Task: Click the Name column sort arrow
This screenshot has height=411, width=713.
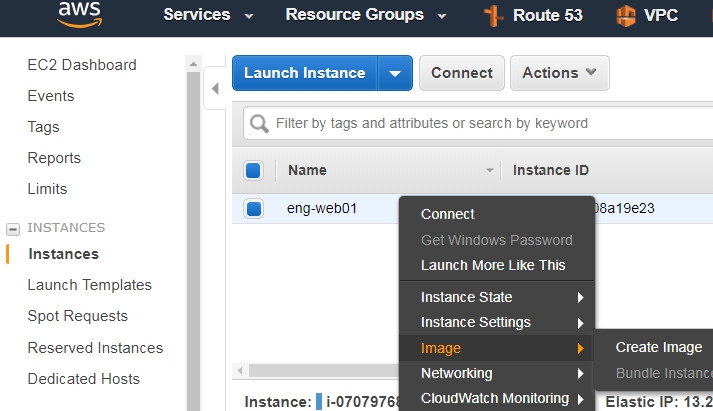Action: click(490, 170)
